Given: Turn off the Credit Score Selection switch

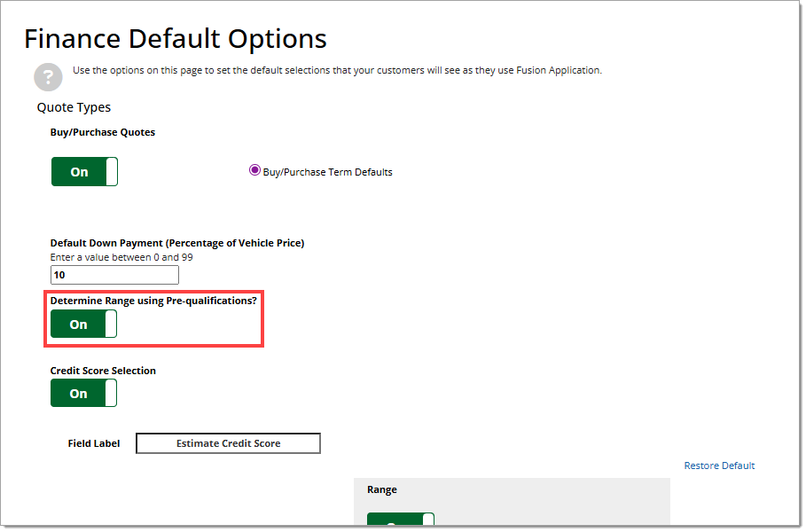Looking at the screenshot, I should pyautogui.click(x=83, y=394).
